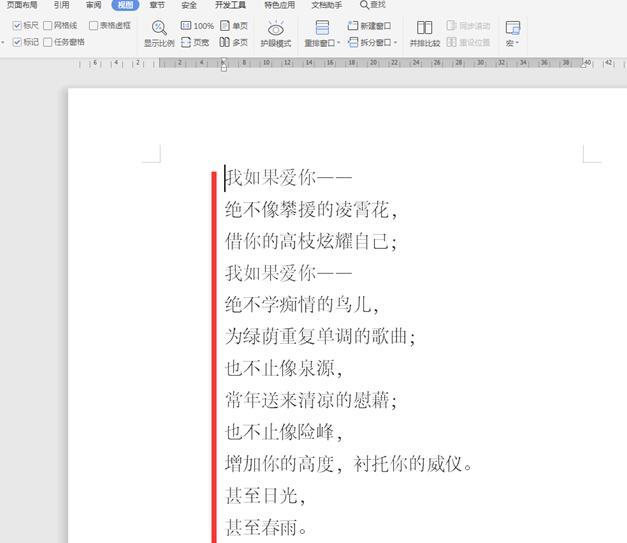Open the 显示比例 zoom dialog
This screenshot has width=627, height=543.
(159, 34)
